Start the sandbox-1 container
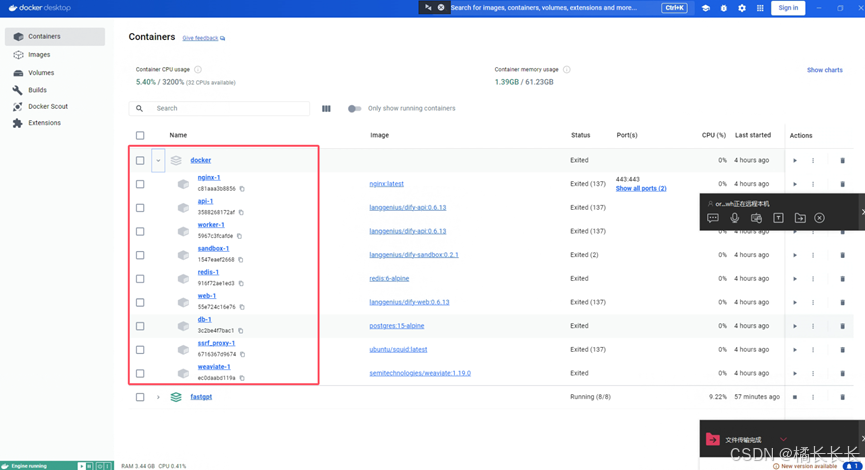Screen dimensions: 865x470 pyautogui.click(x=795, y=255)
